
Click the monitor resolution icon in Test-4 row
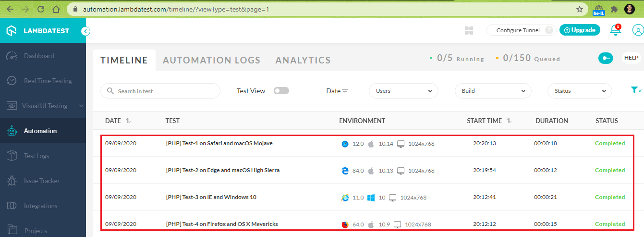397,225
